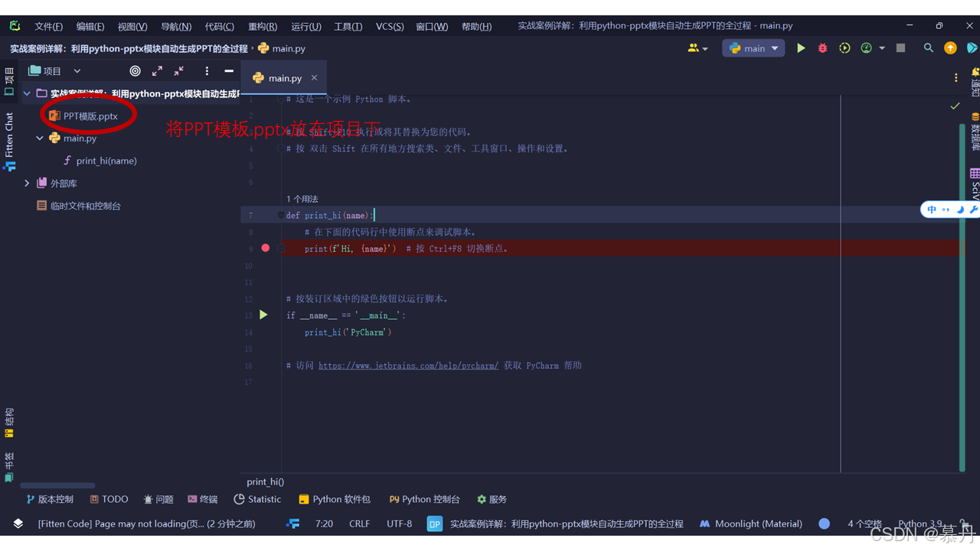Hide project panel with the minus icon
This screenshot has width=980, height=551.
pyautogui.click(x=228, y=70)
